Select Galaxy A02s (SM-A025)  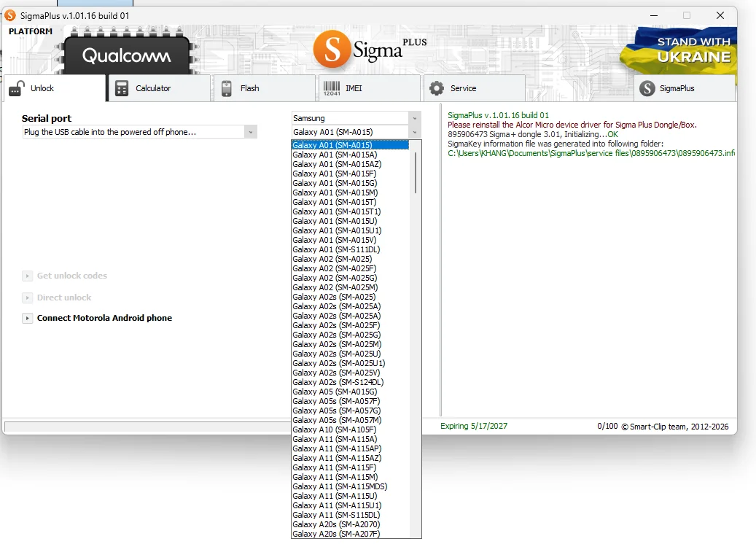351,297
